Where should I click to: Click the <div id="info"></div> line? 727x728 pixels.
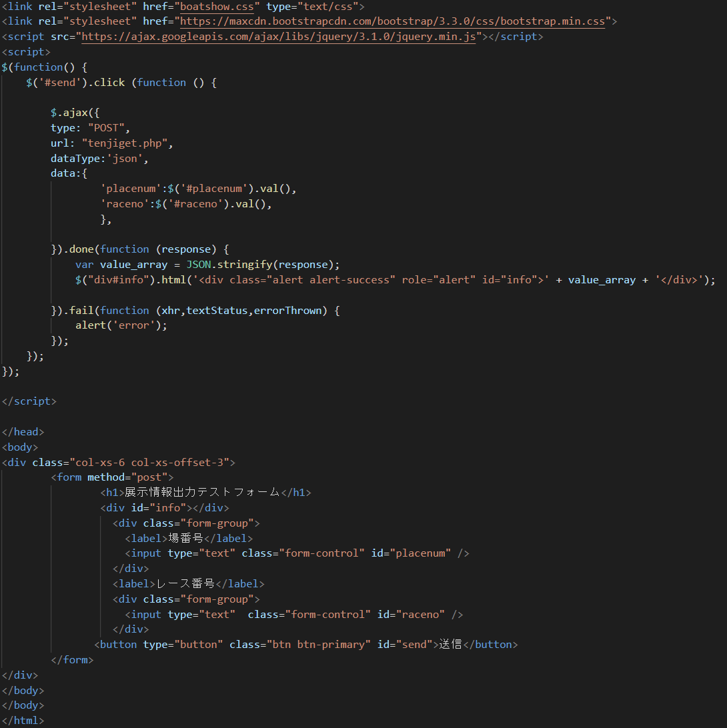165,508
